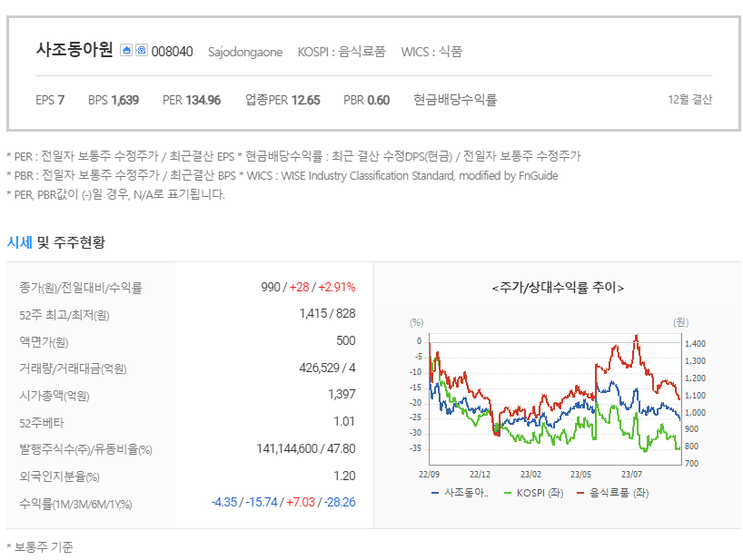This screenshot has width=743, height=560.
Task: Click the telephone contact icon beside stock code
Action: click(141, 50)
